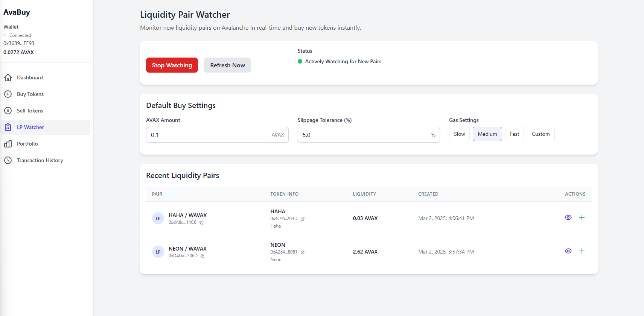Click Refresh Now button
This screenshot has width=644, height=316.
[x=227, y=65]
